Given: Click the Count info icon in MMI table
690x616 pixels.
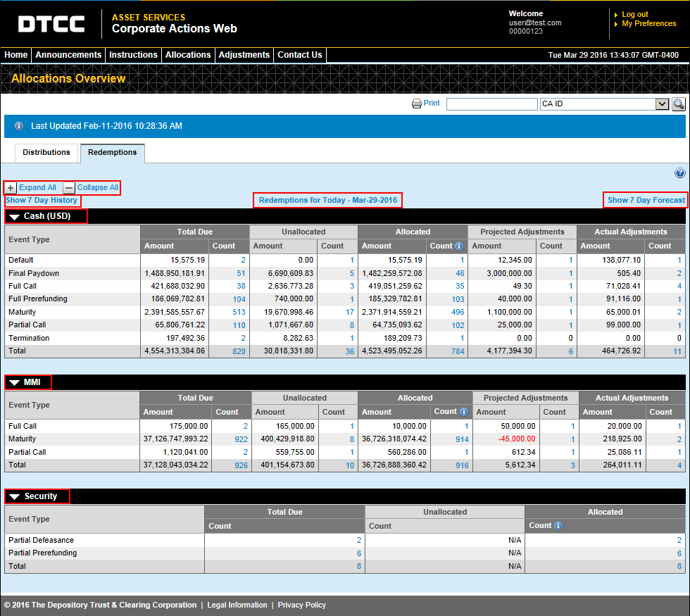Looking at the screenshot, I should pyautogui.click(x=463, y=412).
